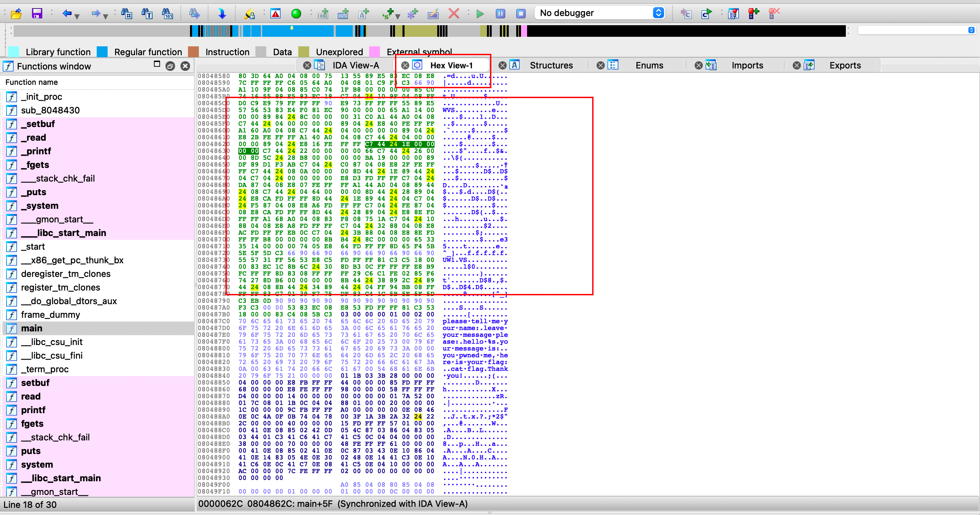This screenshot has width=980, height=515.
Task: Select the _start function in list
Action: pos(33,247)
